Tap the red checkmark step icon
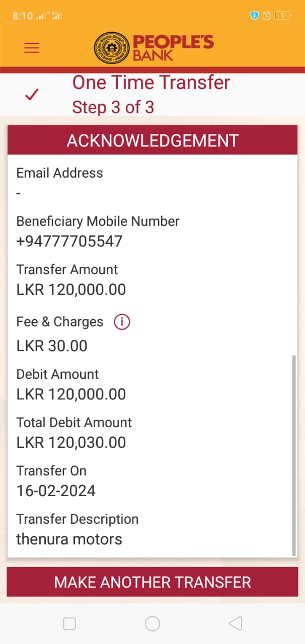Viewport: 305px width, 644px height. click(x=32, y=94)
